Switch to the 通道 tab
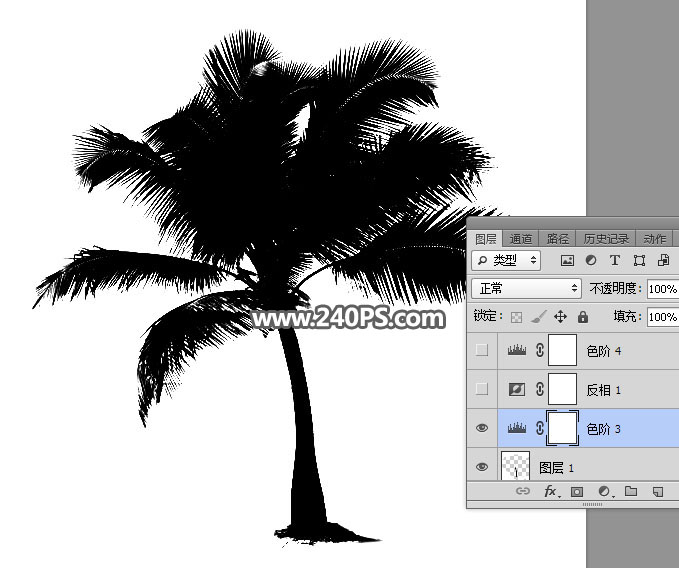Image resolution: width=679 pixels, height=568 pixels. pyautogui.click(x=521, y=239)
